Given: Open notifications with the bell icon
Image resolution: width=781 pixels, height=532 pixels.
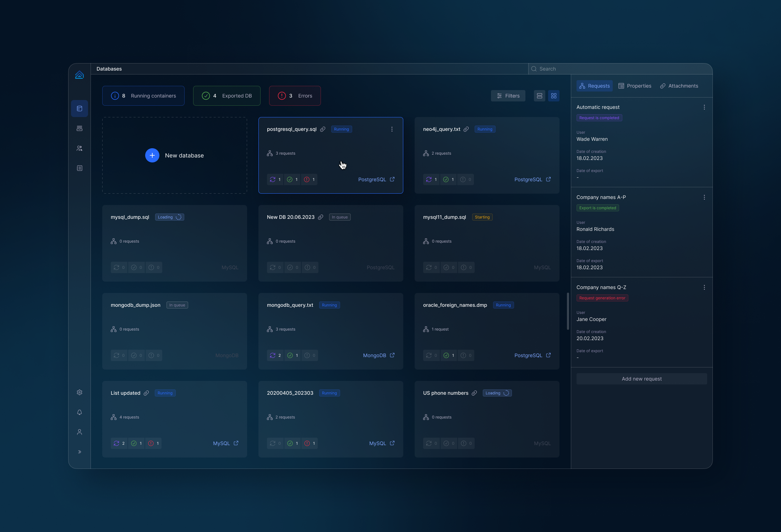Looking at the screenshot, I should [x=80, y=412].
